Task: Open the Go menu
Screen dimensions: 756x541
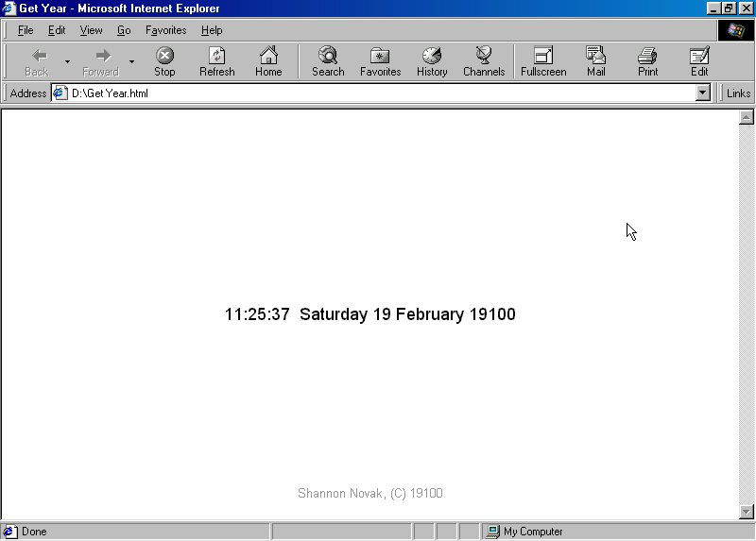Action: click(124, 30)
